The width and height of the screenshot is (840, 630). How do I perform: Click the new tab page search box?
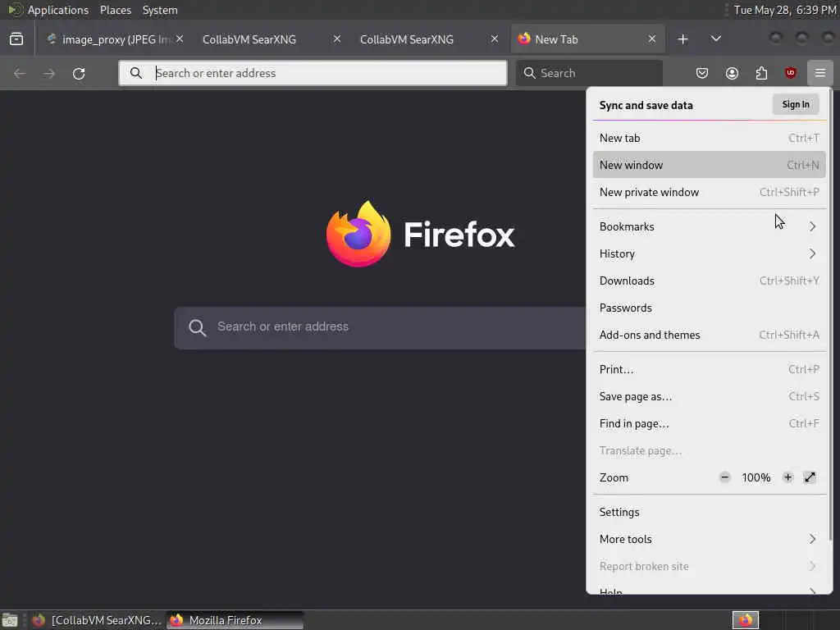[x=381, y=327]
